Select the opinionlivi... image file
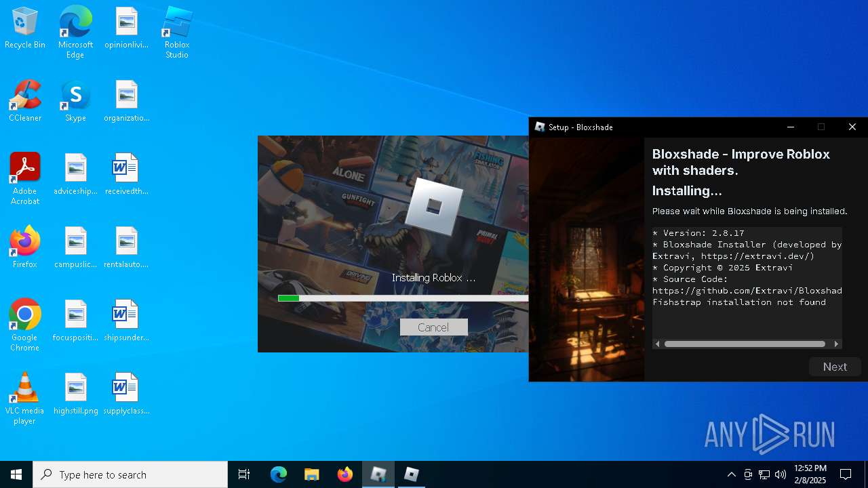 126,28
